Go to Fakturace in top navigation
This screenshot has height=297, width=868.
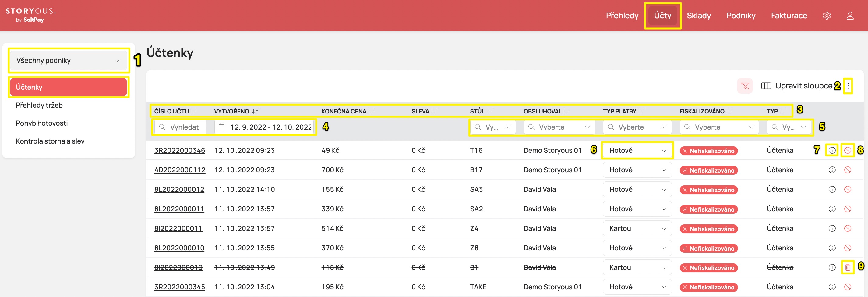click(x=789, y=16)
